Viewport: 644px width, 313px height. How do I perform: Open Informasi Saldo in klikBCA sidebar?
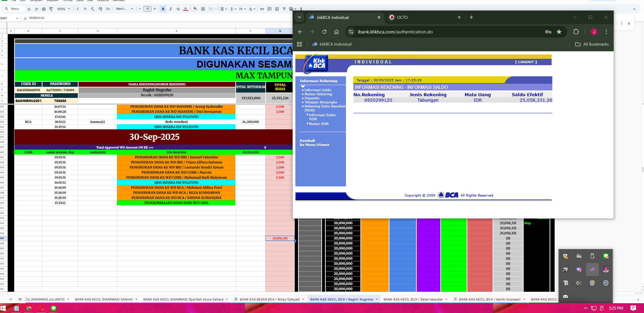click(318, 90)
